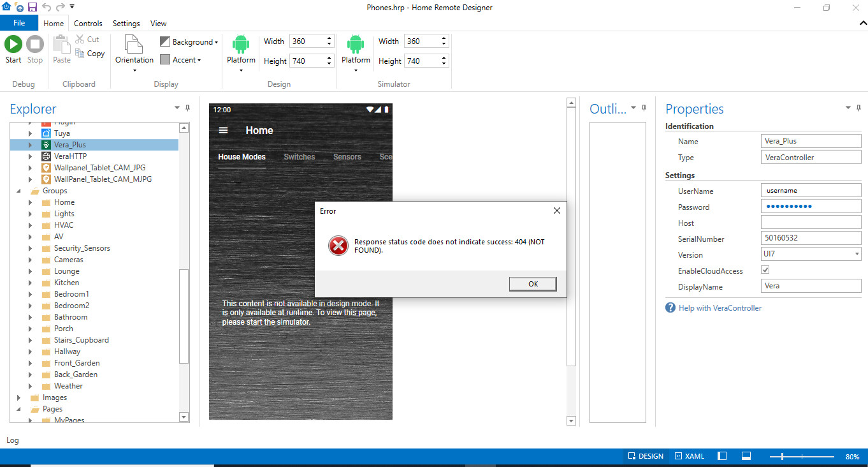
Task: Click the Design Platform Android icon
Action: (241, 44)
